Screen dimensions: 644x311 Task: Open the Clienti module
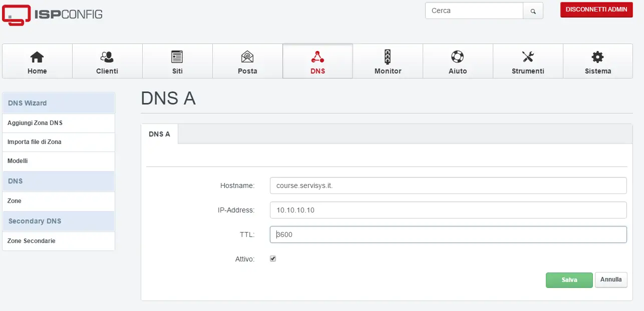107,61
